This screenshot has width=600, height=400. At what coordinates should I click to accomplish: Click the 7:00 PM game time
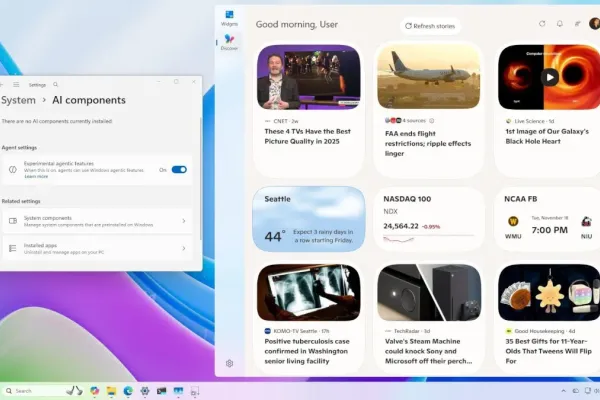click(x=549, y=230)
